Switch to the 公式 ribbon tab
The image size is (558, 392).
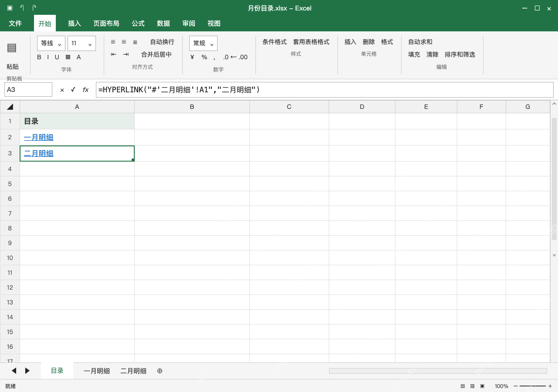click(138, 23)
